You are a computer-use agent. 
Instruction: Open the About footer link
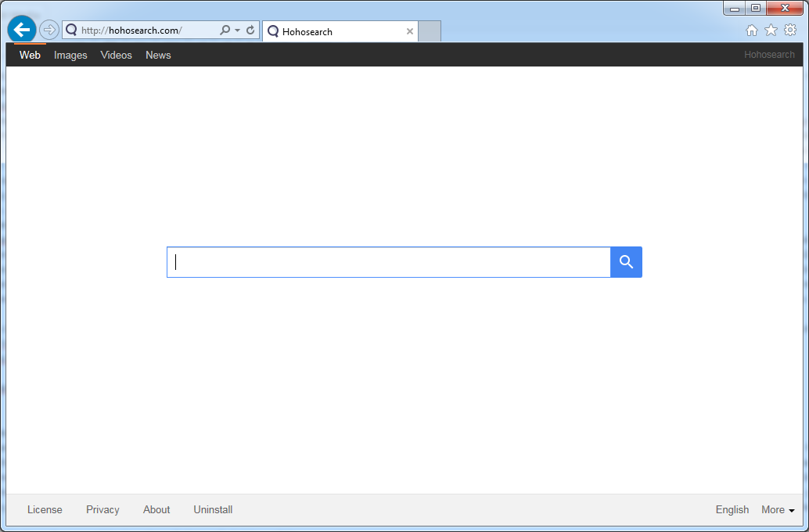click(156, 510)
